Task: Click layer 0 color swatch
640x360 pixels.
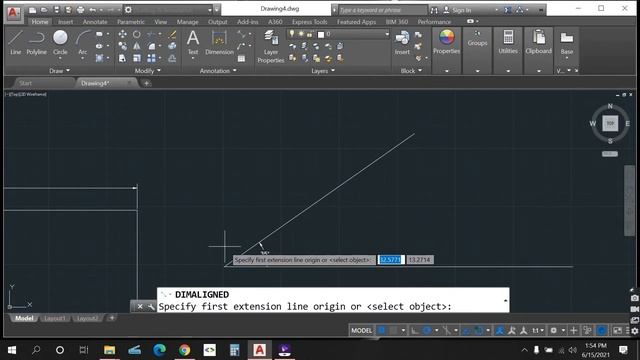Action: (x=321, y=35)
